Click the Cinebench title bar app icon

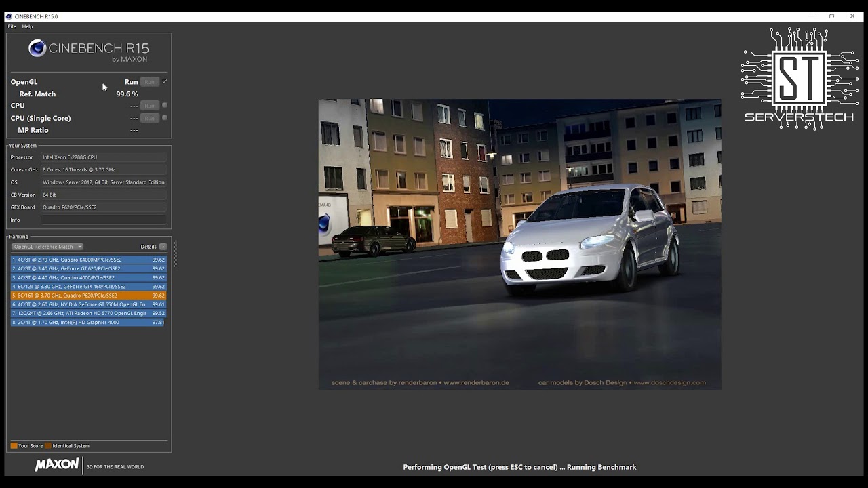click(x=9, y=16)
